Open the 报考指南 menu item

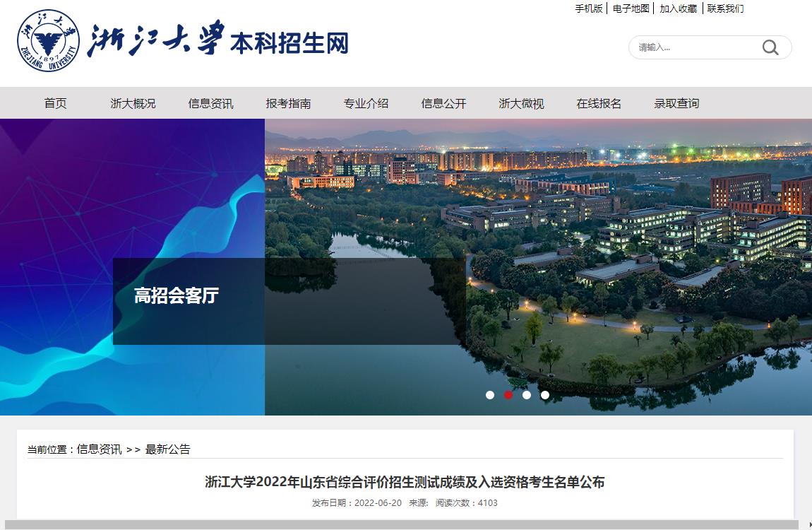pyautogui.click(x=289, y=103)
